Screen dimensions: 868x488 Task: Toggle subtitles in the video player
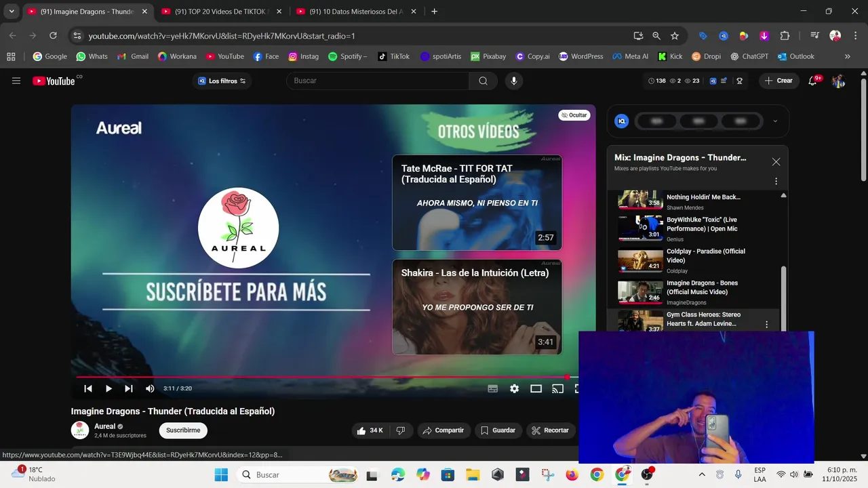[493, 388]
